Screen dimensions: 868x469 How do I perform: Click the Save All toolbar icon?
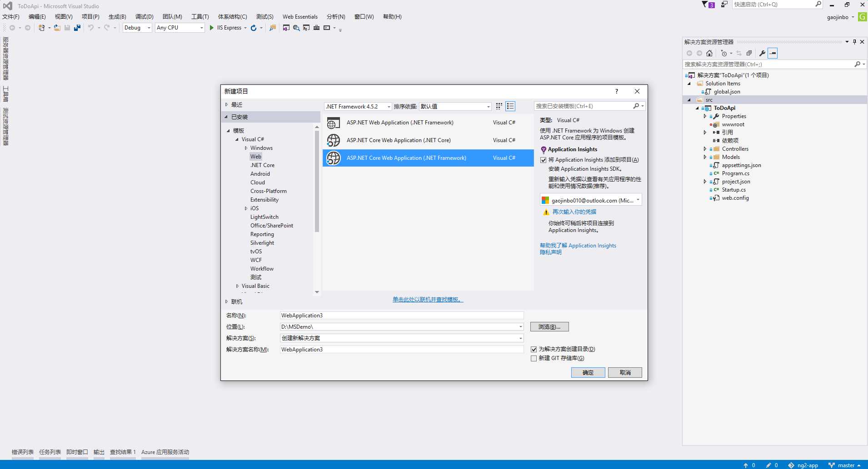tap(77, 28)
